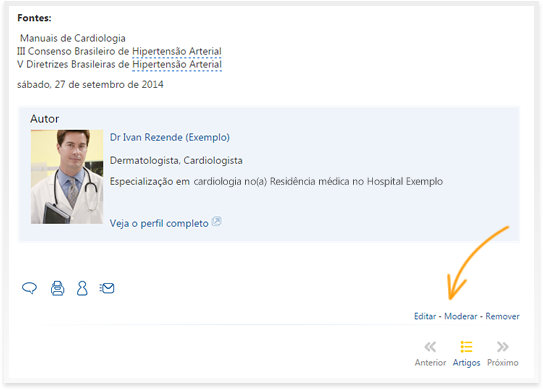Viewport: 543px width, 390px height.
Task: Click the Remover link
Action: [x=502, y=316]
